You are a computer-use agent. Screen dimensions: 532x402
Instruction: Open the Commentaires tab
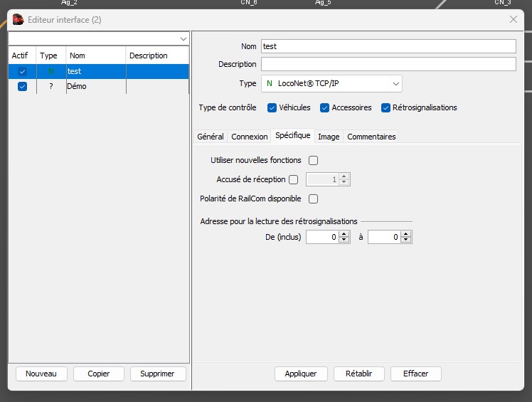371,137
